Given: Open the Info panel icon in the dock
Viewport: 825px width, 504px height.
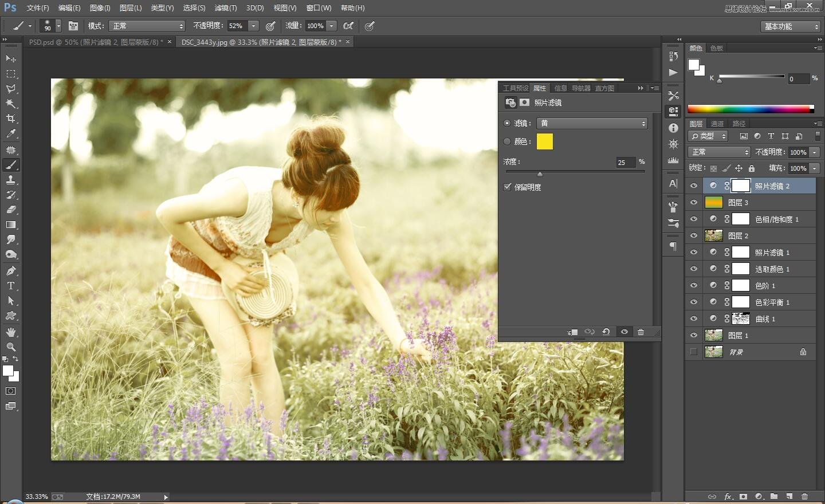Looking at the screenshot, I should pos(673,128).
